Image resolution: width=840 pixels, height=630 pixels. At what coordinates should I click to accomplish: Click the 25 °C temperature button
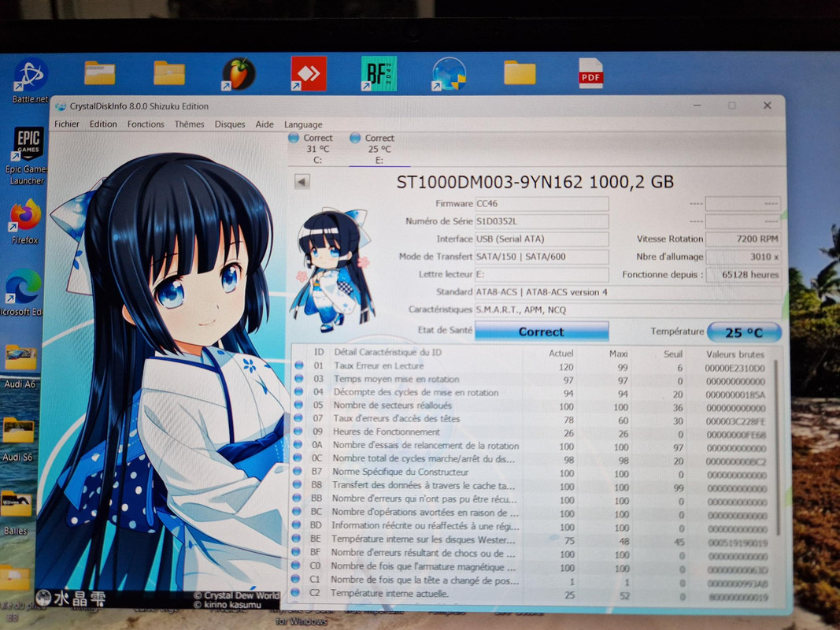click(x=744, y=332)
